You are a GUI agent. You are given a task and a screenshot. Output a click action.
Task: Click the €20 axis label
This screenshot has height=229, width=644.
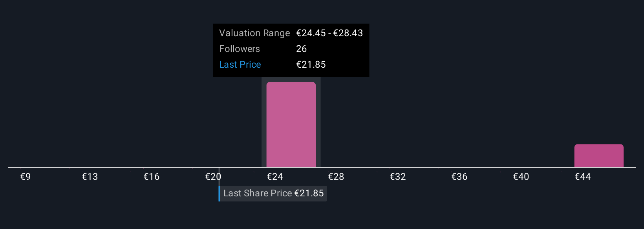[213, 177]
